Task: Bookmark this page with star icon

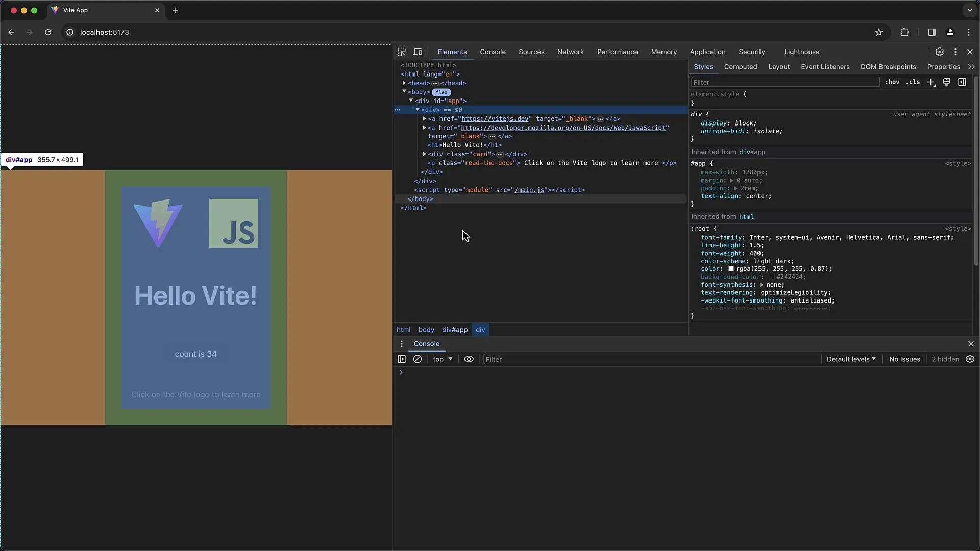Action: 878,32
